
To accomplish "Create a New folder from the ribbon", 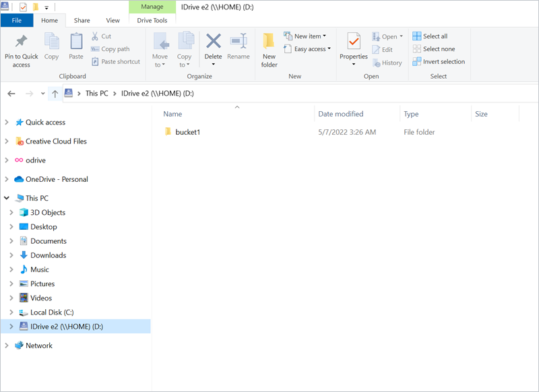I will coord(269,50).
